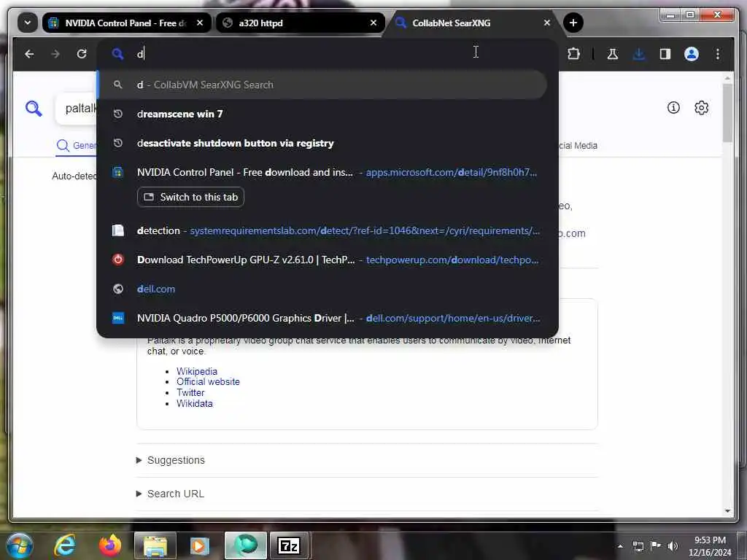Click the TechPowerUp red favicon
Image resolution: width=747 pixels, height=560 pixels.
(x=117, y=260)
